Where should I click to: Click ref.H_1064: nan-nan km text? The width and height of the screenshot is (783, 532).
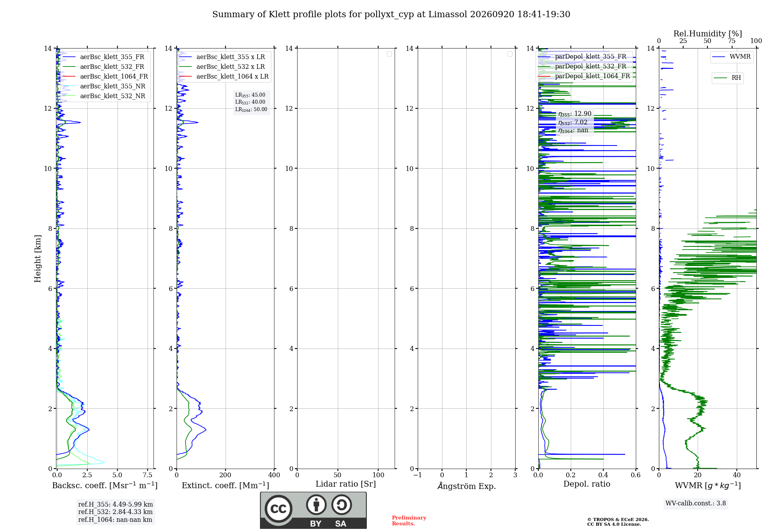115,520
